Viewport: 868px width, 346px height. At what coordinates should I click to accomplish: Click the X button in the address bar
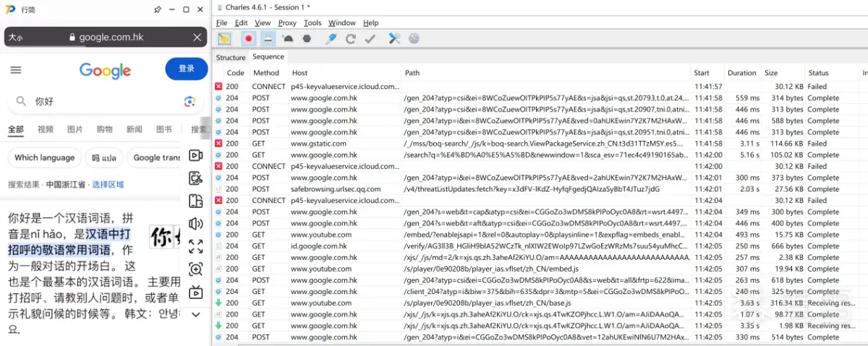click(x=197, y=38)
